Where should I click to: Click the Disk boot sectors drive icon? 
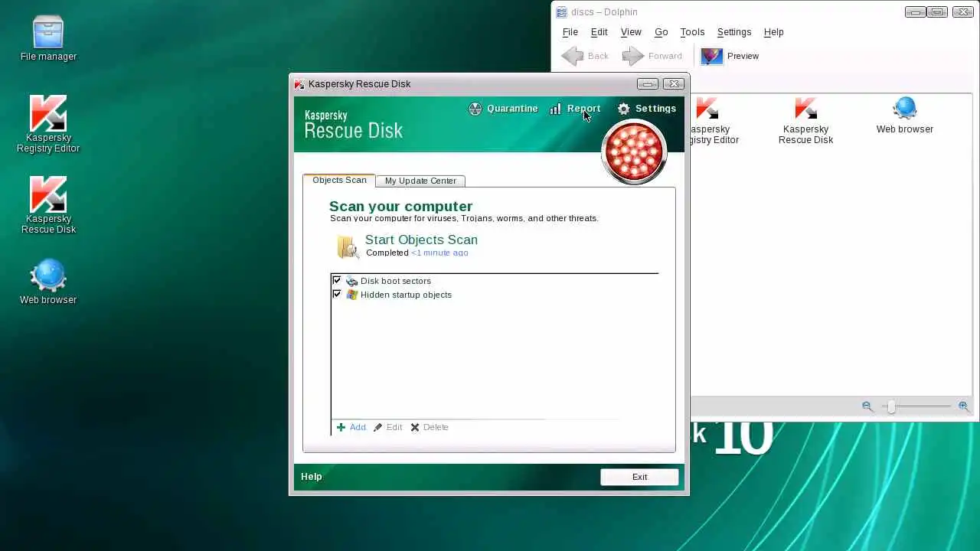(x=351, y=281)
